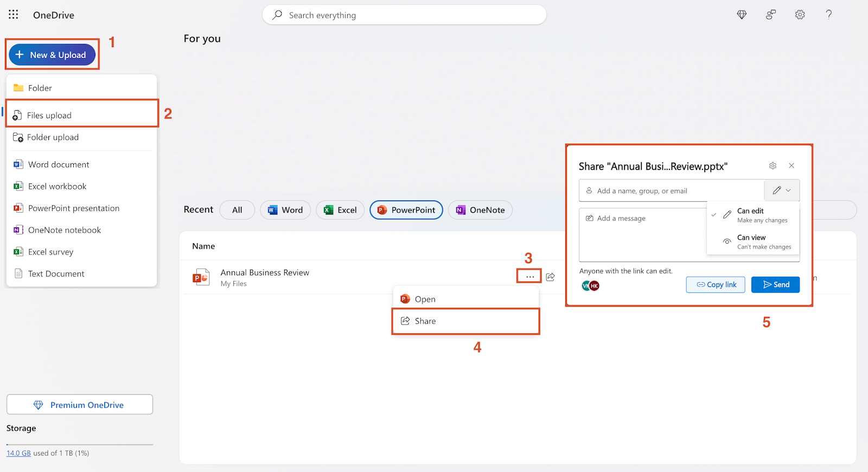Open the OneDrive settings gear in the header
This screenshot has height=472, width=868.
click(x=800, y=15)
